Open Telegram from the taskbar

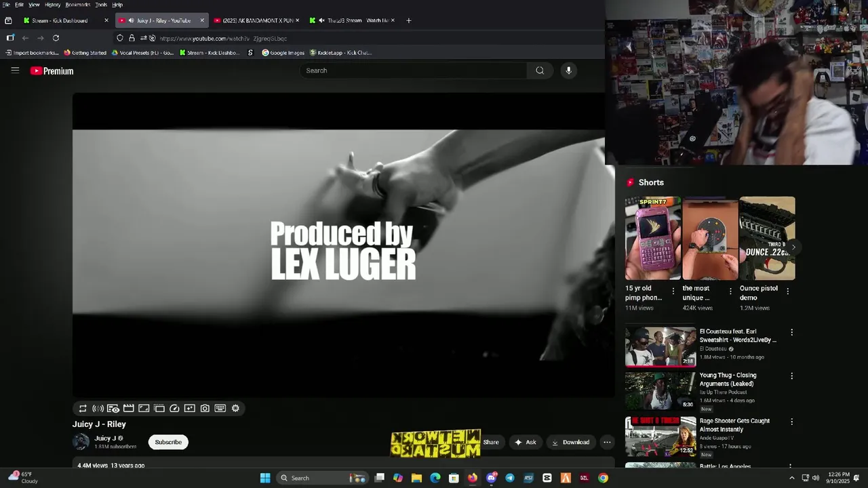(510, 478)
